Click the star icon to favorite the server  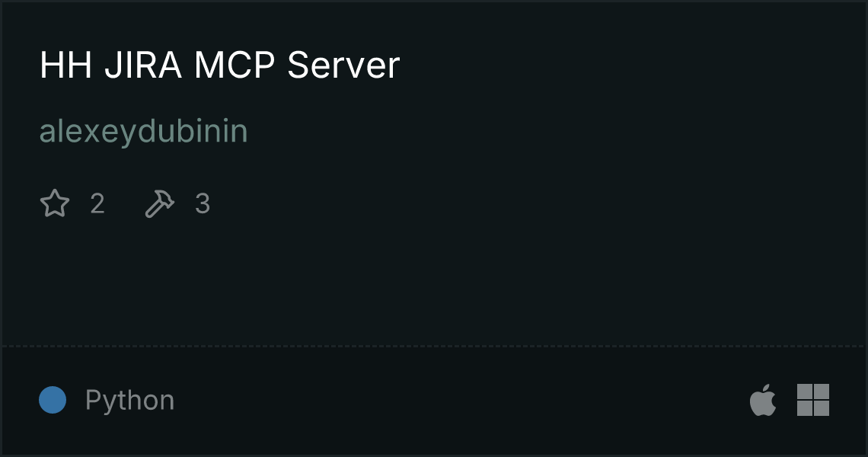click(x=55, y=203)
